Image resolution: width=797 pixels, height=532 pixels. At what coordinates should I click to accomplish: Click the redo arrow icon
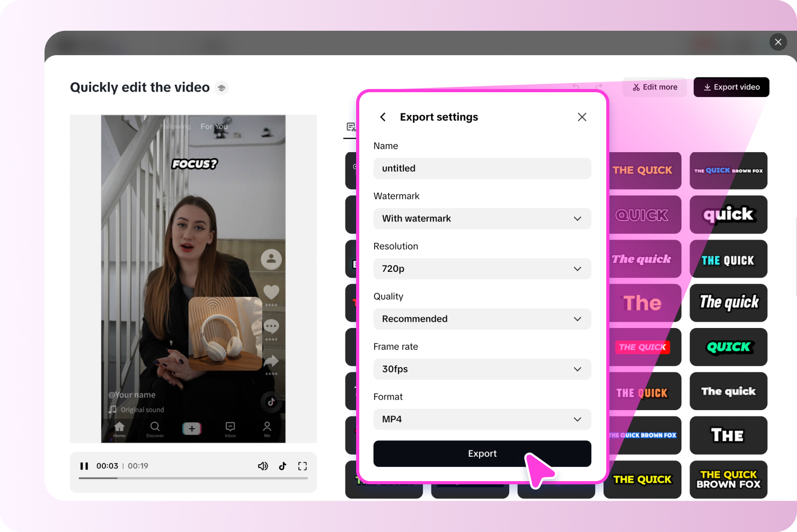(x=599, y=87)
